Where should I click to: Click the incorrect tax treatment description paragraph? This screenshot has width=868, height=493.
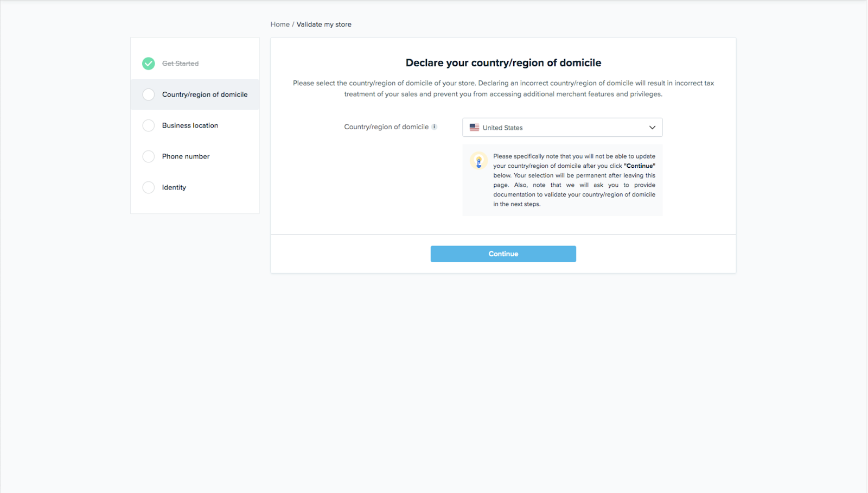(503, 89)
